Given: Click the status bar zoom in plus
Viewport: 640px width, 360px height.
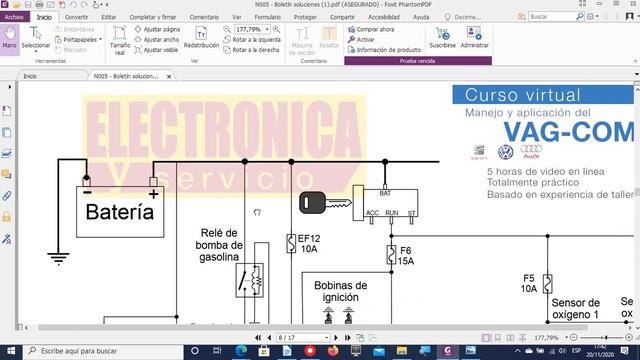Looking at the screenshot, I should [629, 338].
